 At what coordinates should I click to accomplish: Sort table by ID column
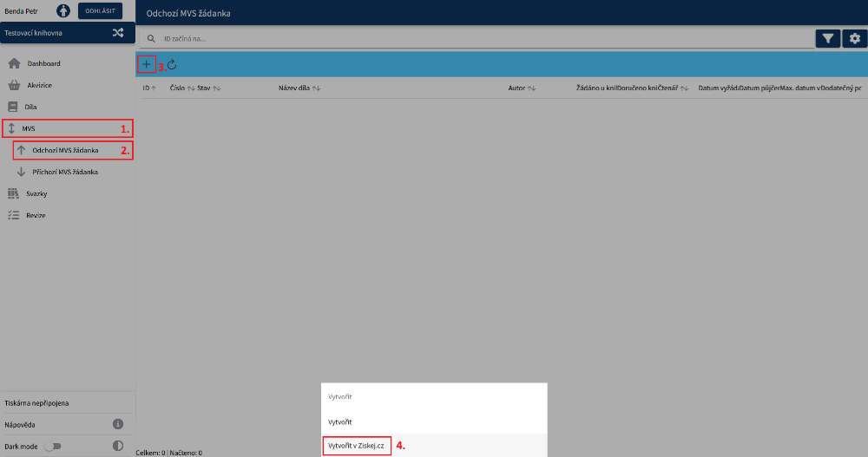click(x=148, y=88)
